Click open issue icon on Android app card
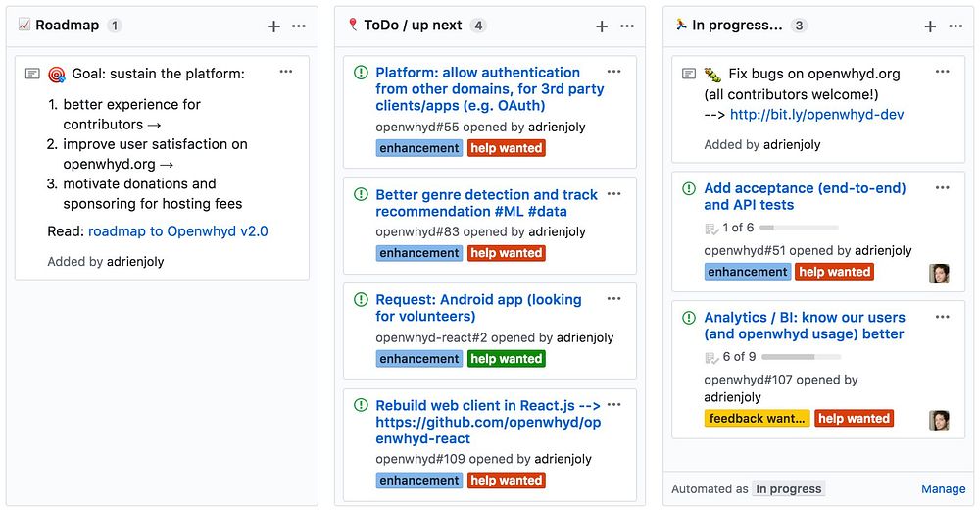The image size is (980, 512). (361, 300)
